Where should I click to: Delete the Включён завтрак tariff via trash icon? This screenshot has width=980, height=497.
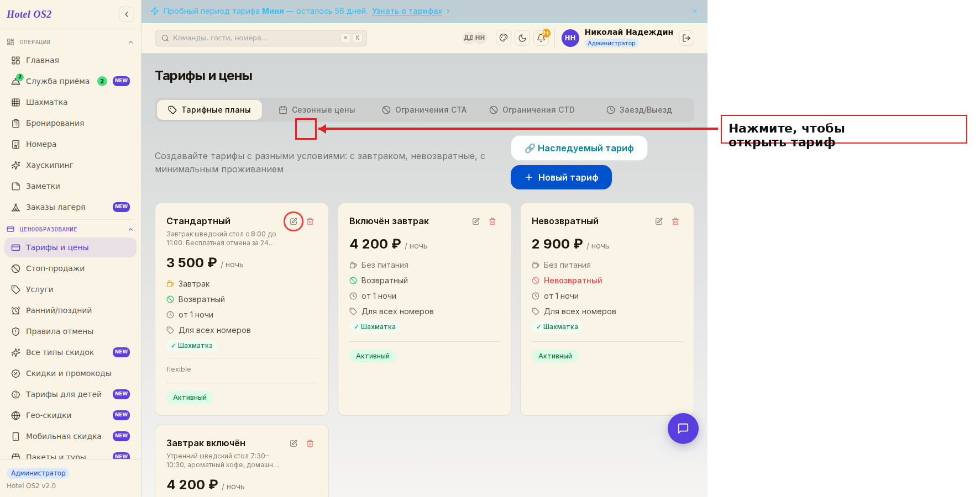(x=492, y=221)
